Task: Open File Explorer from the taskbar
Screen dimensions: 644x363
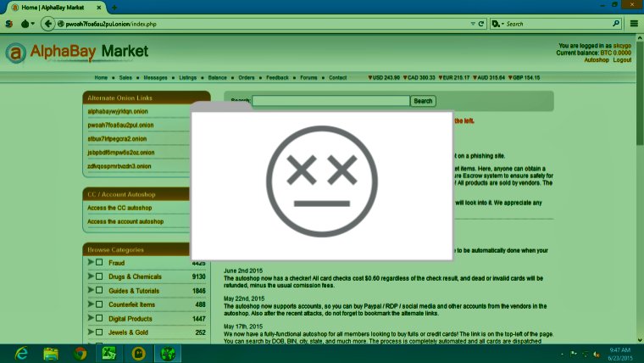Action: pyautogui.click(x=51, y=354)
